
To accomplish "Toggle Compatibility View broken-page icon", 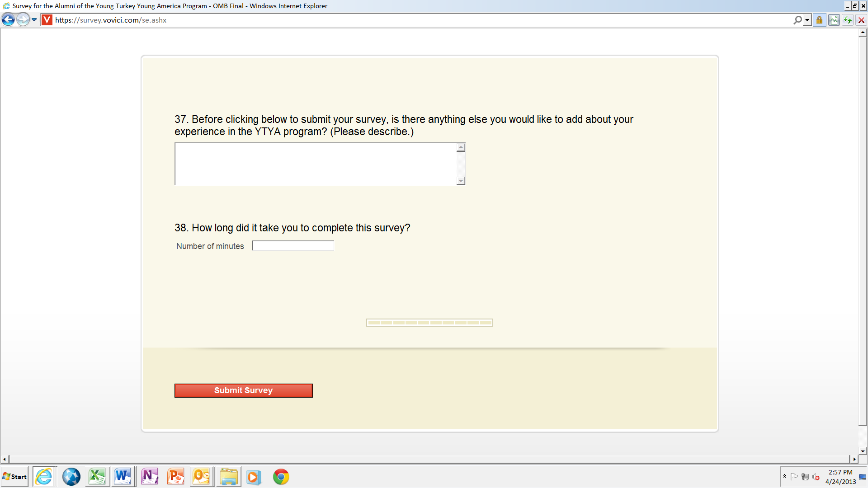I will pos(834,20).
